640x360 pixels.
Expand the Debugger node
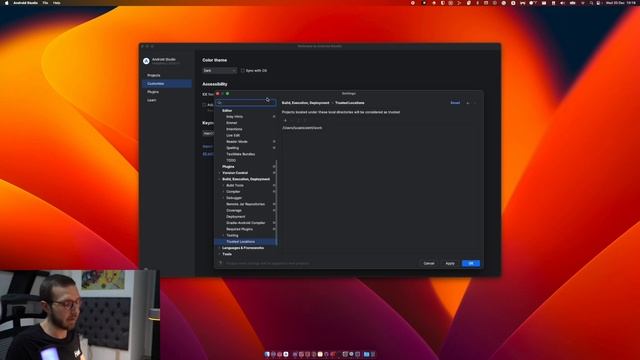click(223, 198)
